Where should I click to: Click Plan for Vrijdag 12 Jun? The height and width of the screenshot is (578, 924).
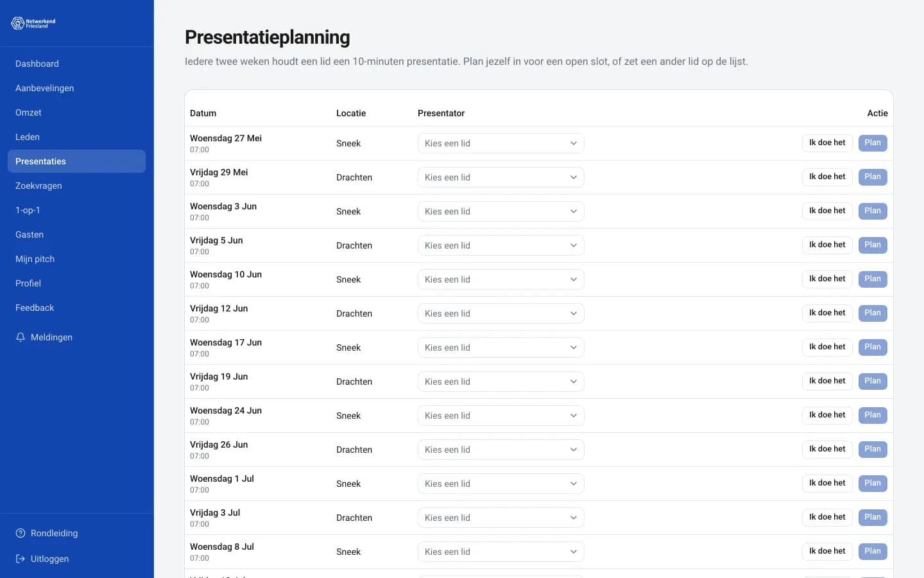873,313
